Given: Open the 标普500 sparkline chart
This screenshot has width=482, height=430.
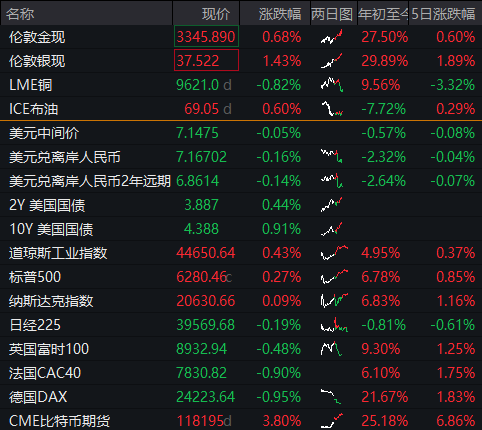Looking at the screenshot, I should pos(334,277).
